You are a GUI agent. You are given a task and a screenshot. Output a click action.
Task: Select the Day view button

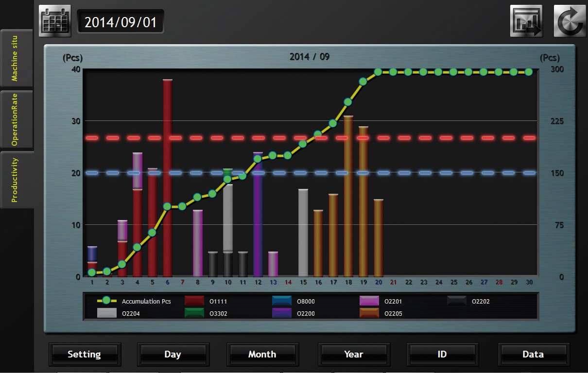pos(173,354)
